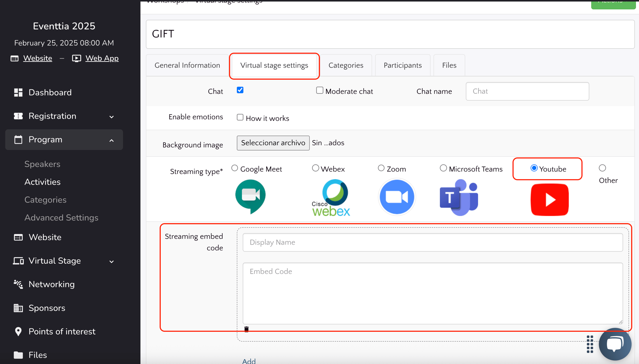Click the drag handle dots icon

point(590,344)
